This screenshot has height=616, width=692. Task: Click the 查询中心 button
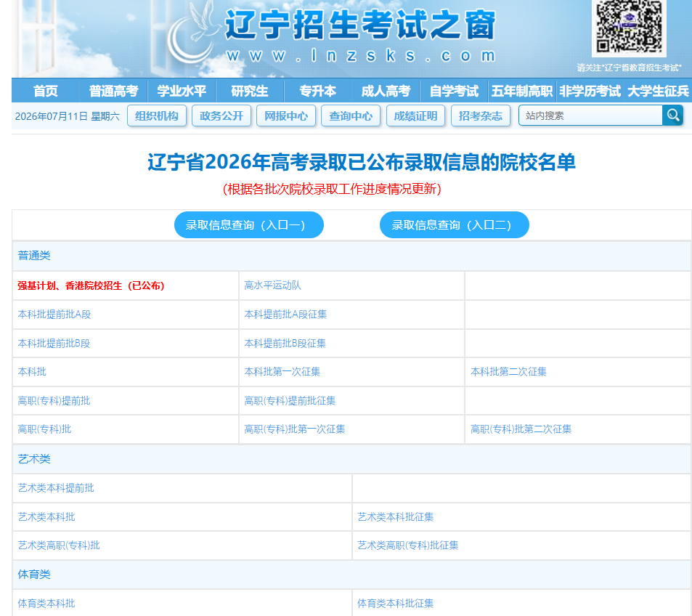(x=351, y=115)
